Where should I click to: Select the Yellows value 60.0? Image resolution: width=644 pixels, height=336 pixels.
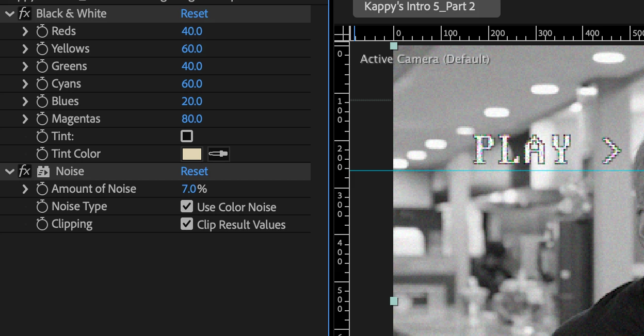point(192,49)
